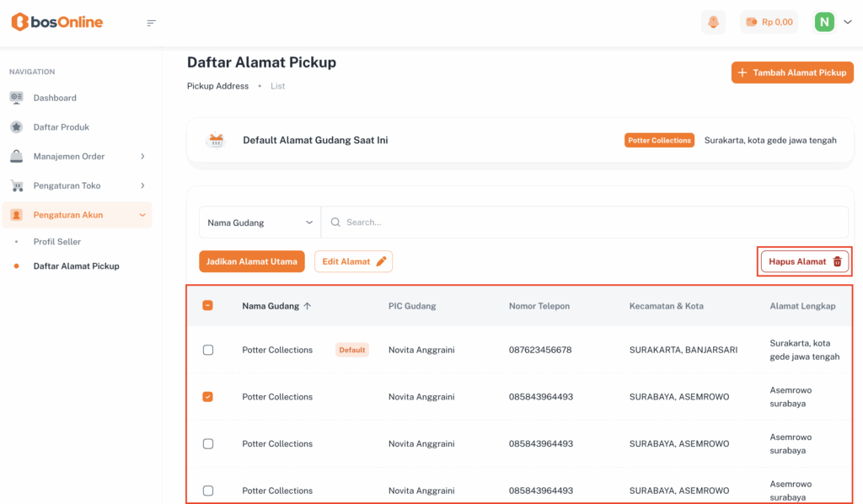Select Daftar Alamat Pickup in sidebar
Image resolution: width=863 pixels, height=504 pixels.
tap(76, 266)
